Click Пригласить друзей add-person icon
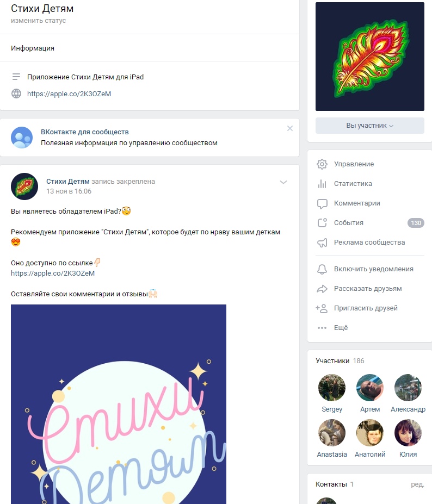 point(322,308)
